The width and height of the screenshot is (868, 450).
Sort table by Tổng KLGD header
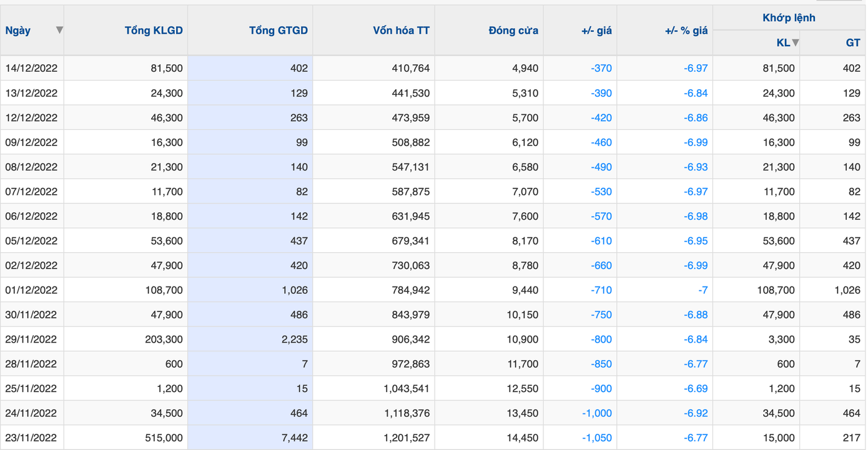[154, 30]
